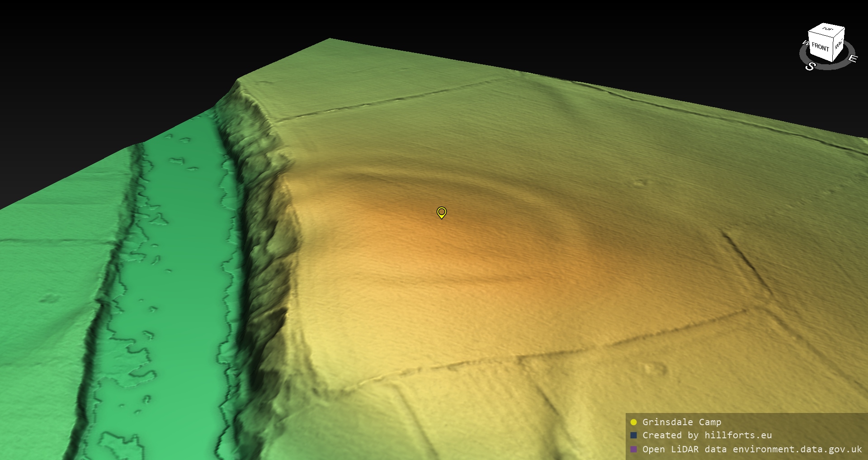
Task: Click the FRONT face of the view cube
Action: tap(820, 47)
